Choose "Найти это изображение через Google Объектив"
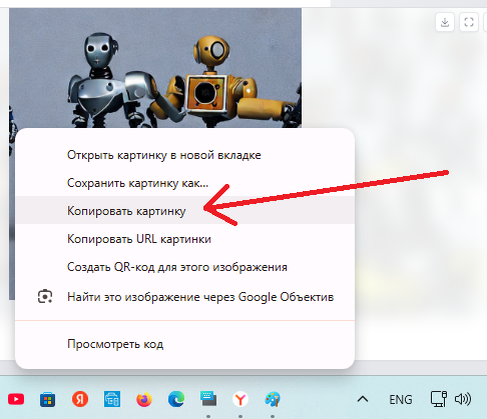The width and height of the screenshot is (487, 419). 185,297
